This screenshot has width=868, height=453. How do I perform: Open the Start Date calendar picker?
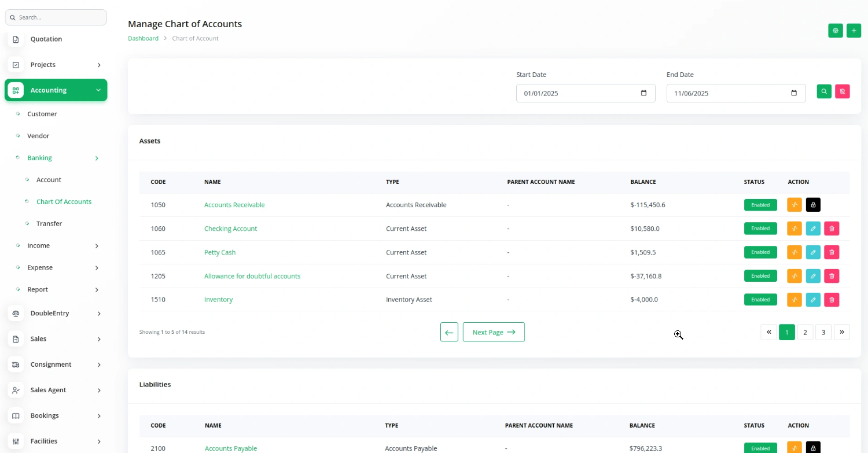pos(643,93)
